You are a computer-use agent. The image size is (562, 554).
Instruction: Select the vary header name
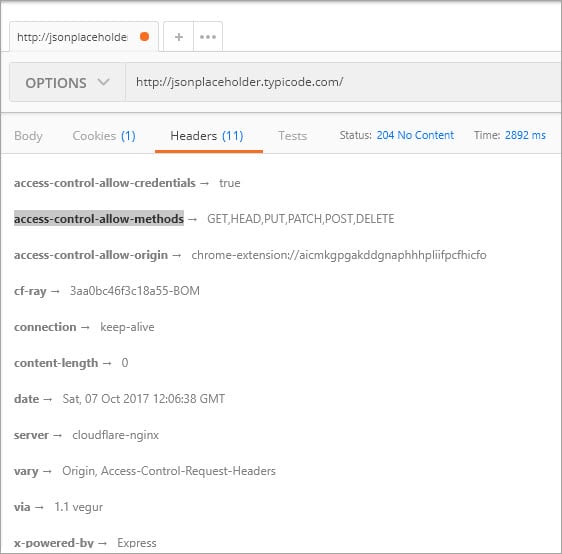point(26,471)
